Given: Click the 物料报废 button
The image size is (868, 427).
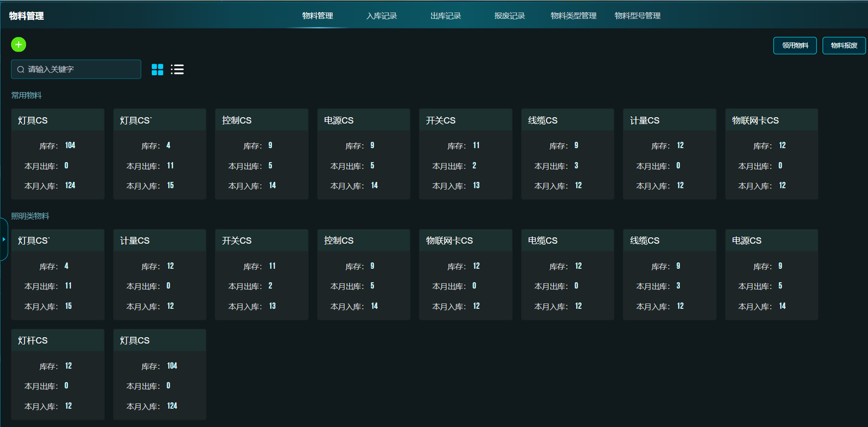Looking at the screenshot, I should click(x=844, y=45).
